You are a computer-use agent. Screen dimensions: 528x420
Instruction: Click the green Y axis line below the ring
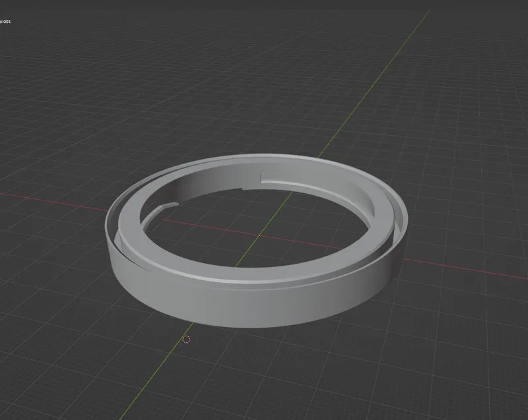click(156, 373)
